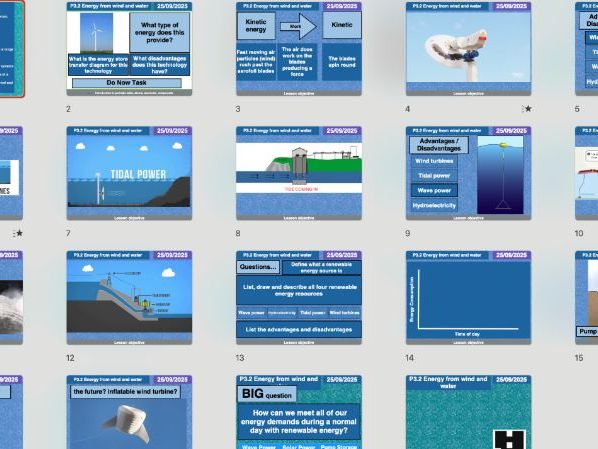Click the transition star icon under slide 4
Viewport: 598px width, 449px height.
tap(527, 109)
